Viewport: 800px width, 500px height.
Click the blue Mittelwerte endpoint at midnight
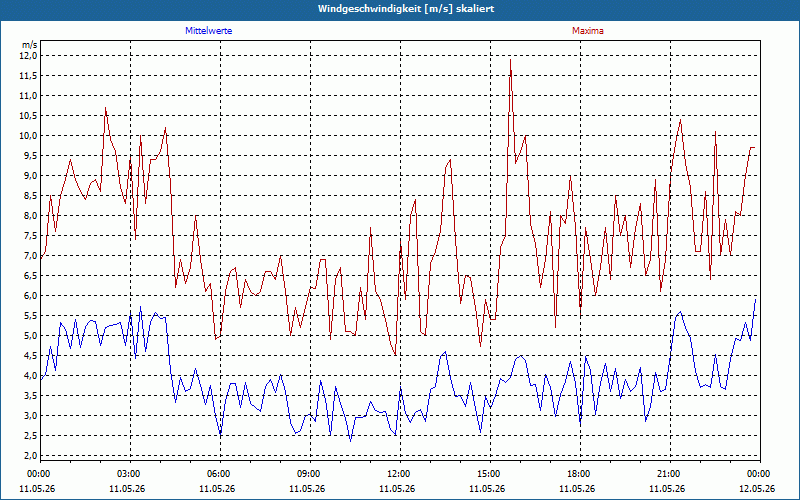point(755,299)
